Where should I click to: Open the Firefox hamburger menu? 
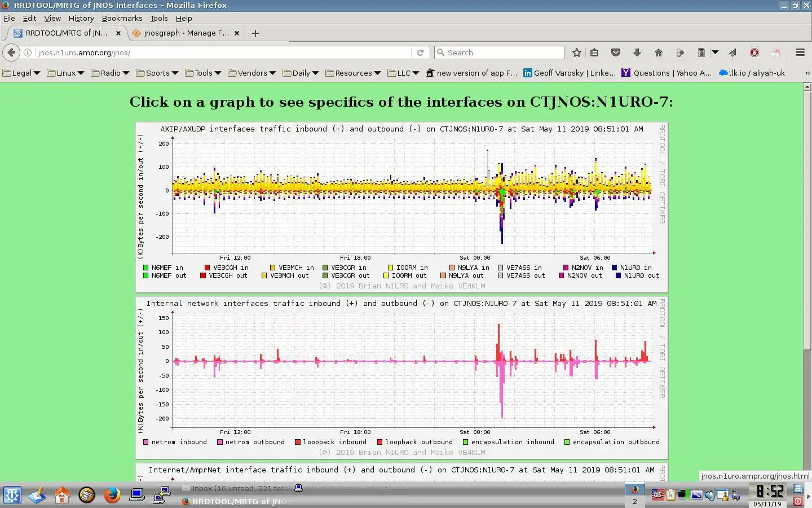pos(800,52)
